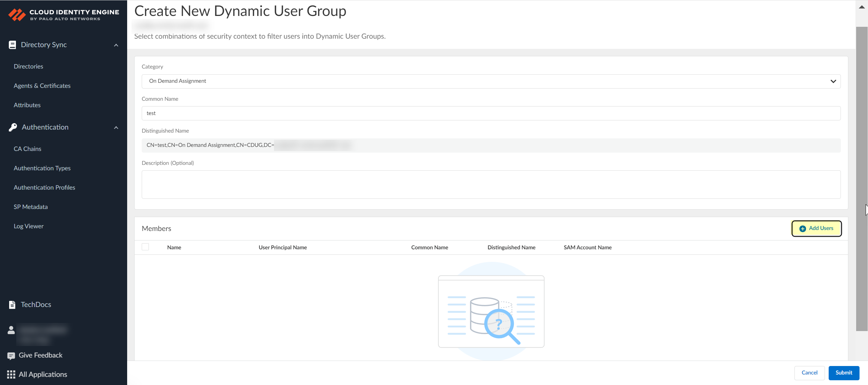The width and height of the screenshot is (868, 385).
Task: Open the Category dropdown
Action: coord(491,81)
